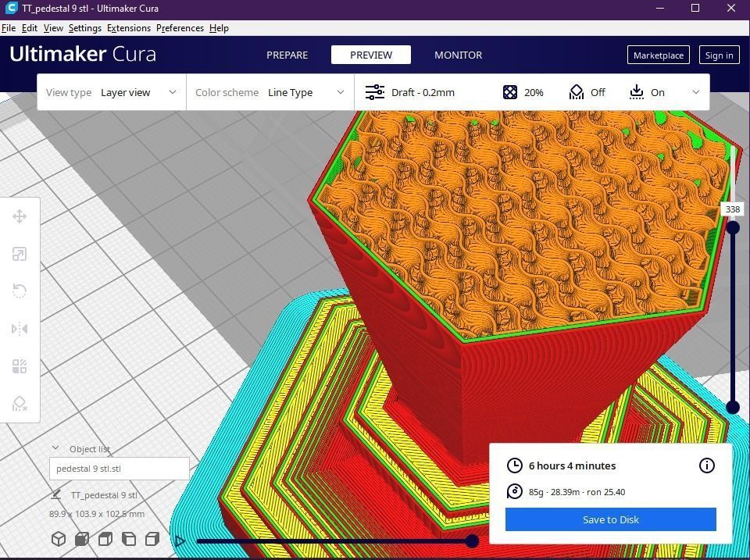Switch to 3D perspective view cube
This screenshot has width=750, height=560.
(59, 539)
